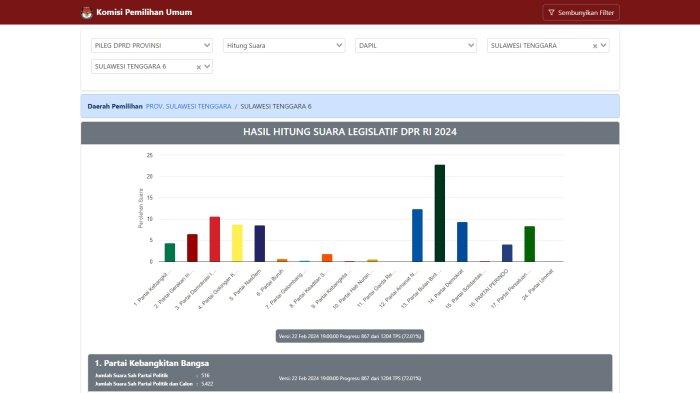Clear the SULAWESI TENGGARA province selection

pos(595,46)
